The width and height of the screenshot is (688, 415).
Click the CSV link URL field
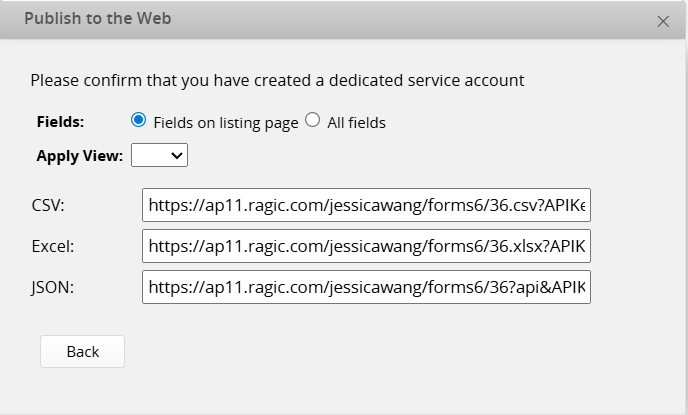point(366,206)
